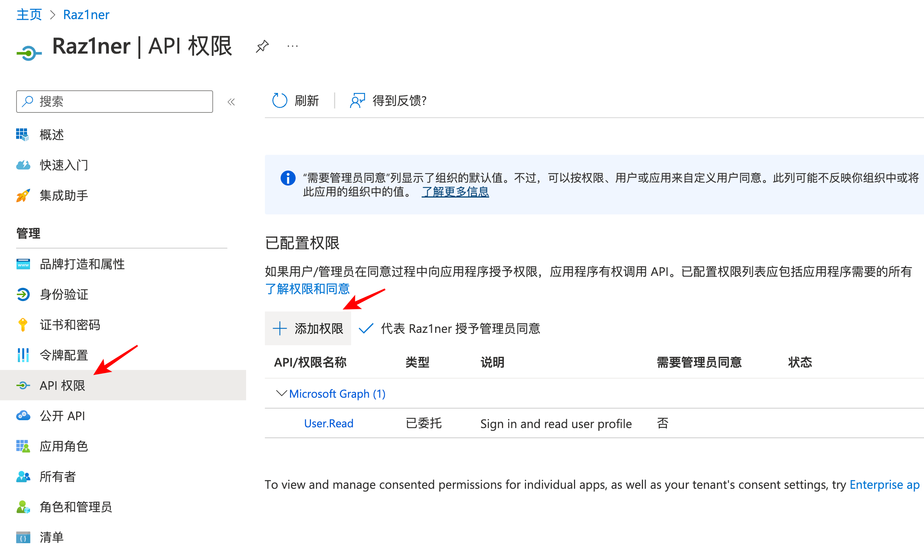The image size is (924, 560).
Task: Click 代表 Raz1ner 授予管理员同意 button
Action: click(449, 328)
